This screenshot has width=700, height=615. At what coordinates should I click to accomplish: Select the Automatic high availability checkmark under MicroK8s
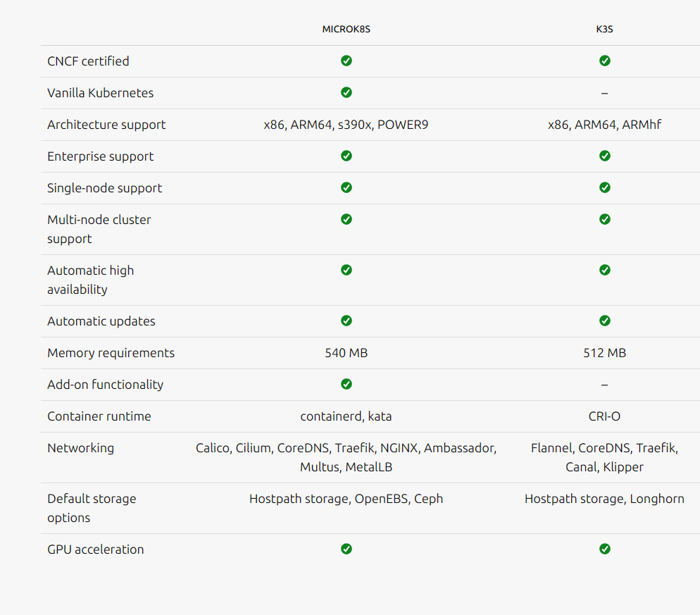click(x=346, y=270)
